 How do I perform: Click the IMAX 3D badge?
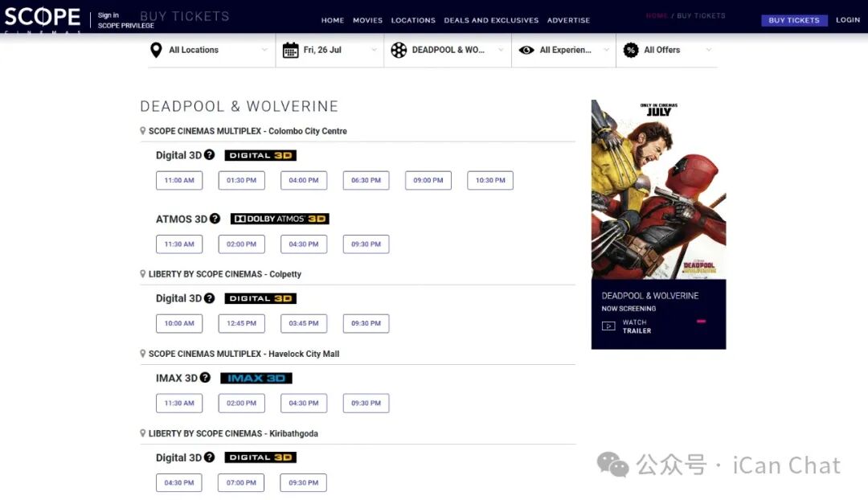pyautogui.click(x=256, y=378)
